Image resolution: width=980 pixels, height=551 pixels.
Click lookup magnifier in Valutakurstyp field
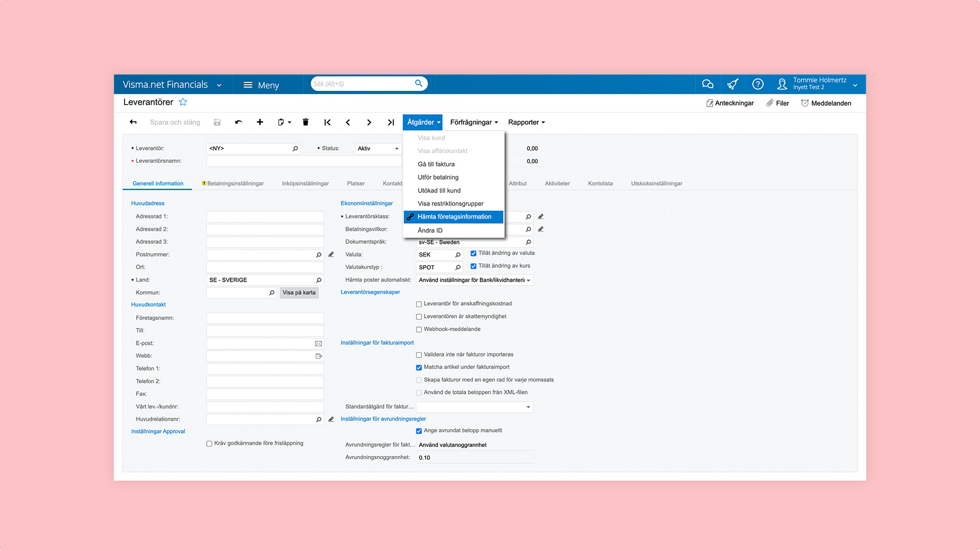tap(458, 267)
